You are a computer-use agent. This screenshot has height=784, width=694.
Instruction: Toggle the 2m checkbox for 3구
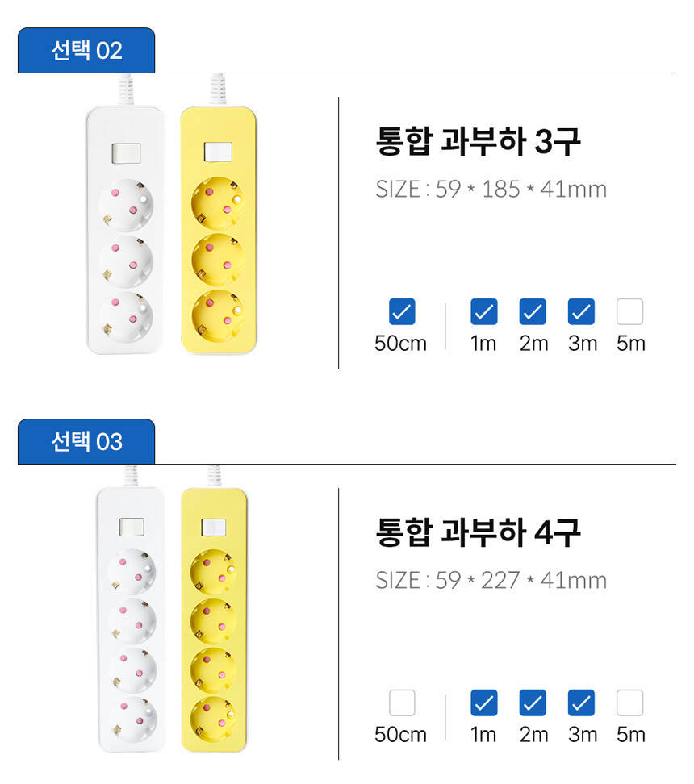tap(533, 311)
